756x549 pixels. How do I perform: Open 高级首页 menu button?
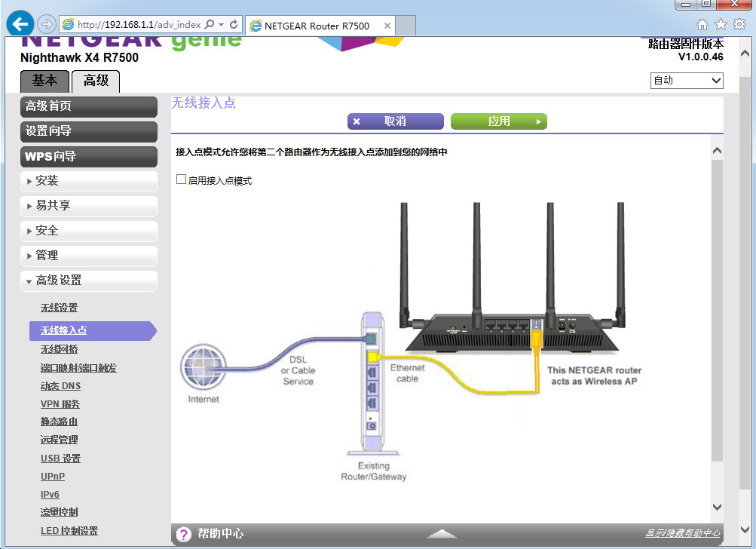89,106
